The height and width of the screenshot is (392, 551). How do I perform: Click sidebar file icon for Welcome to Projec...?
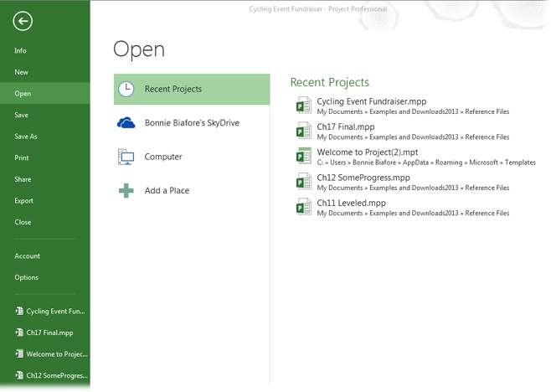19,353
